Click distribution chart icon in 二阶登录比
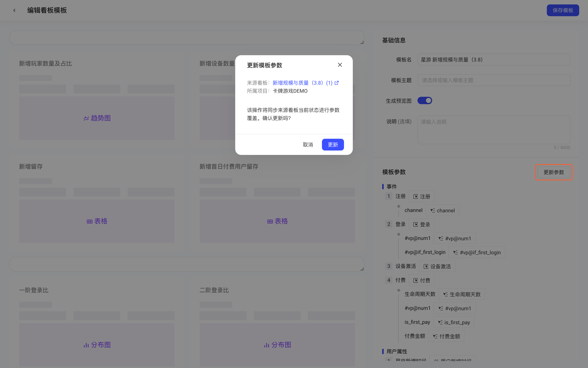 pyautogui.click(x=267, y=345)
